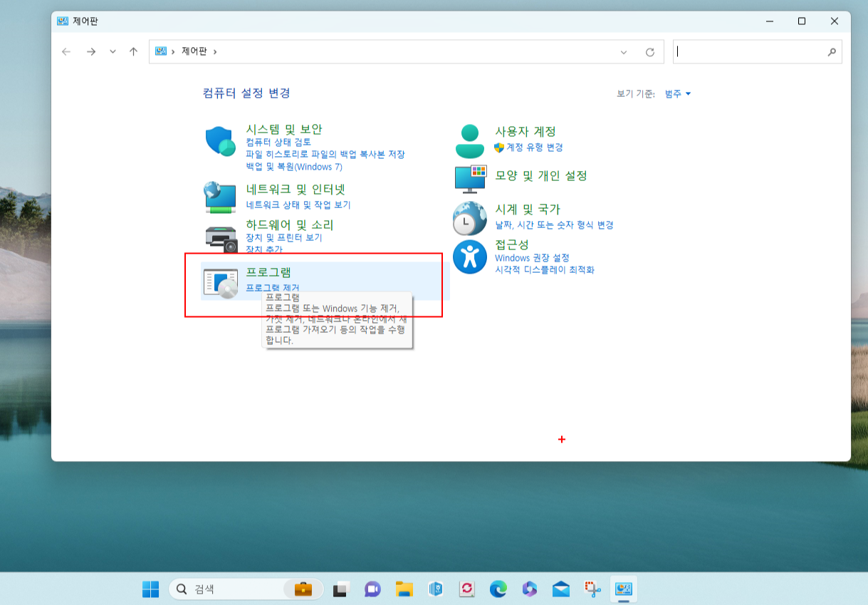This screenshot has height=605, width=868.
Task: Open the 시계 및 국가 heading link
Action: 528,210
